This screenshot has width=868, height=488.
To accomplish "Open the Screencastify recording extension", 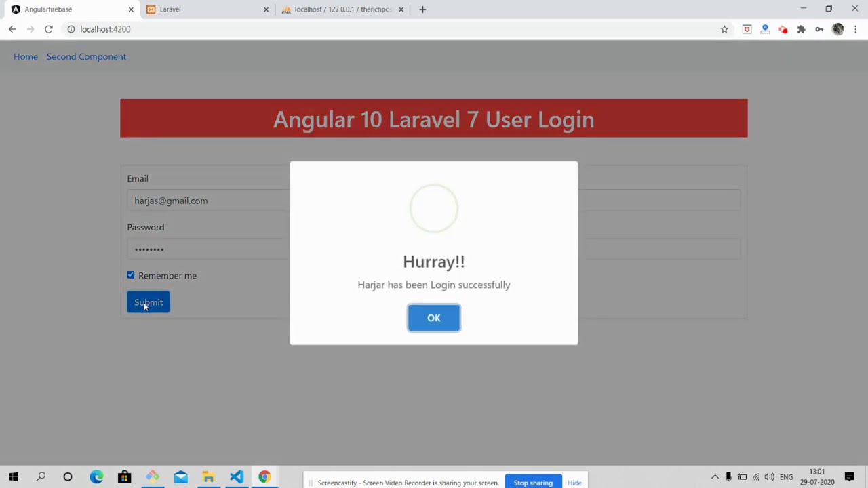I will pos(783,29).
